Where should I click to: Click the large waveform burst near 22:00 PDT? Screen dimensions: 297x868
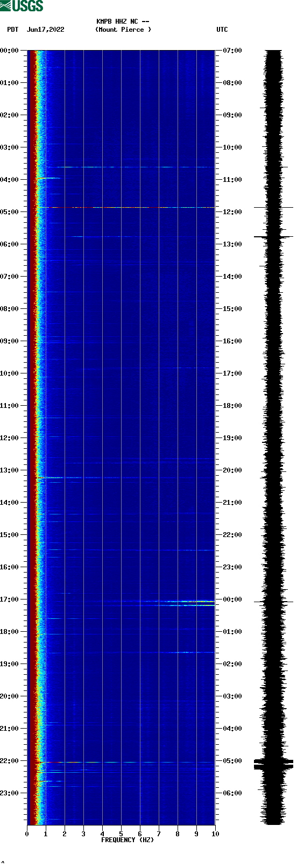coord(273,764)
